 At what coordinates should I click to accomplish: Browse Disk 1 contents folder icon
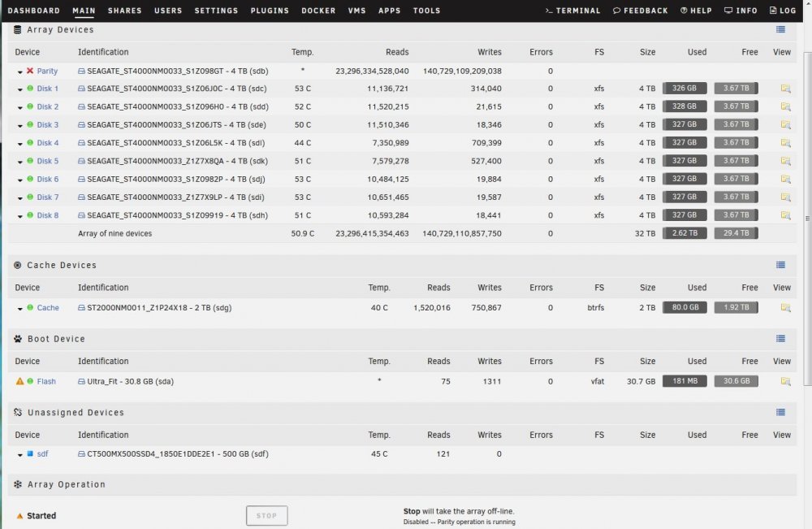coord(785,89)
